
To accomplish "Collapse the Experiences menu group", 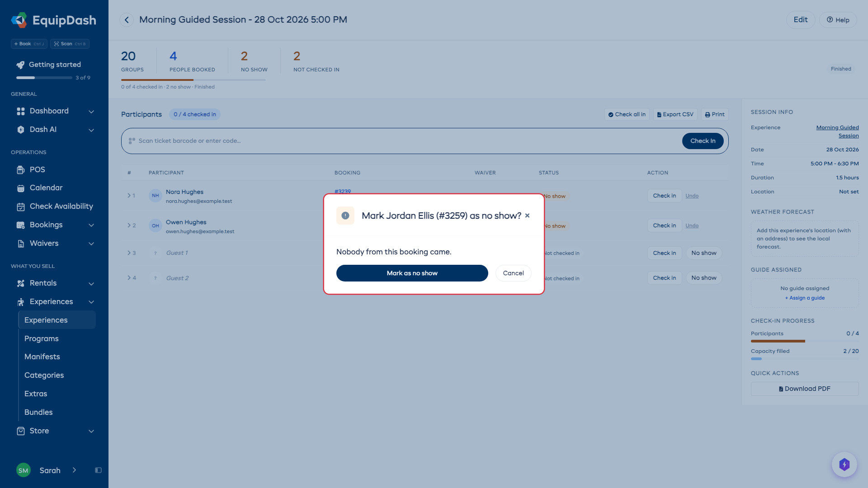I will click(91, 302).
